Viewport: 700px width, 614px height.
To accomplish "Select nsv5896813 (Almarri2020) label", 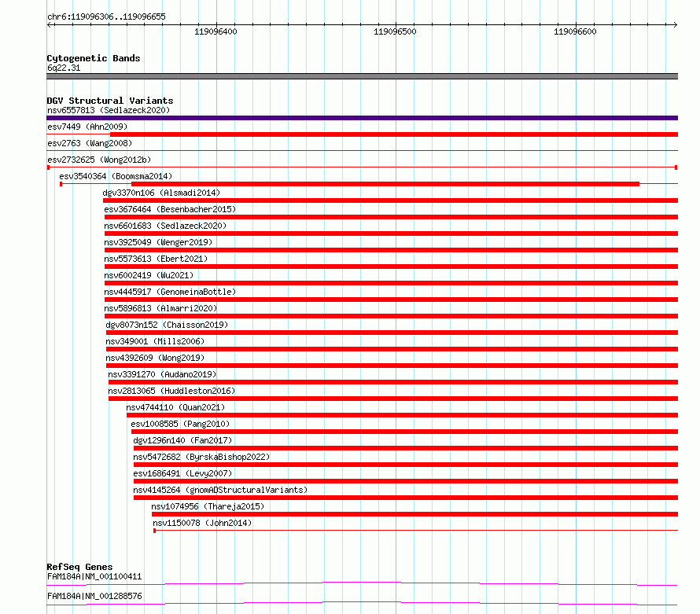I will click(x=160, y=308).
